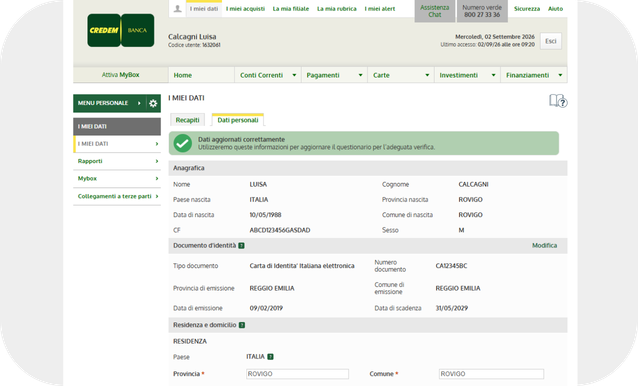The height and width of the screenshot is (386, 638).
Task: Click expiry date 31/05/2029
Action: tap(452, 308)
